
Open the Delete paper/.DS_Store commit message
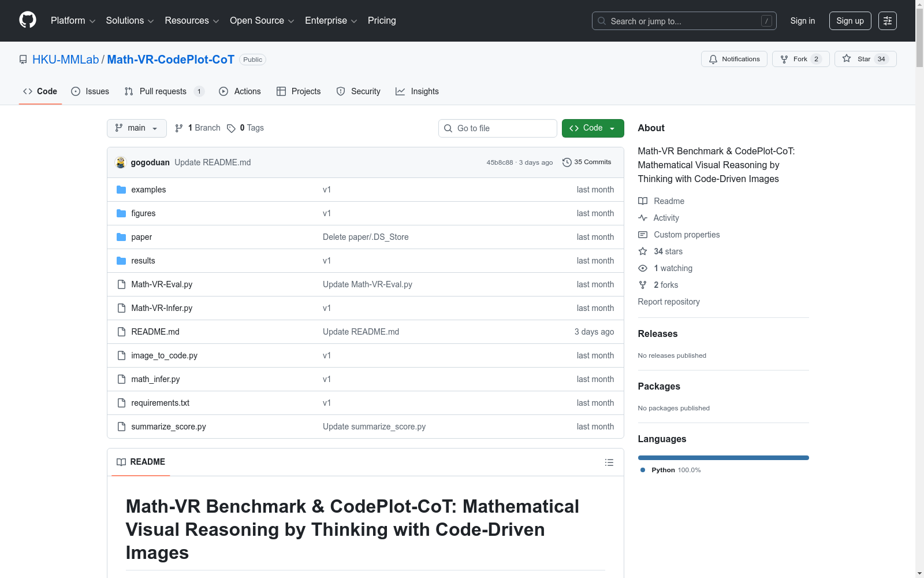(x=366, y=237)
